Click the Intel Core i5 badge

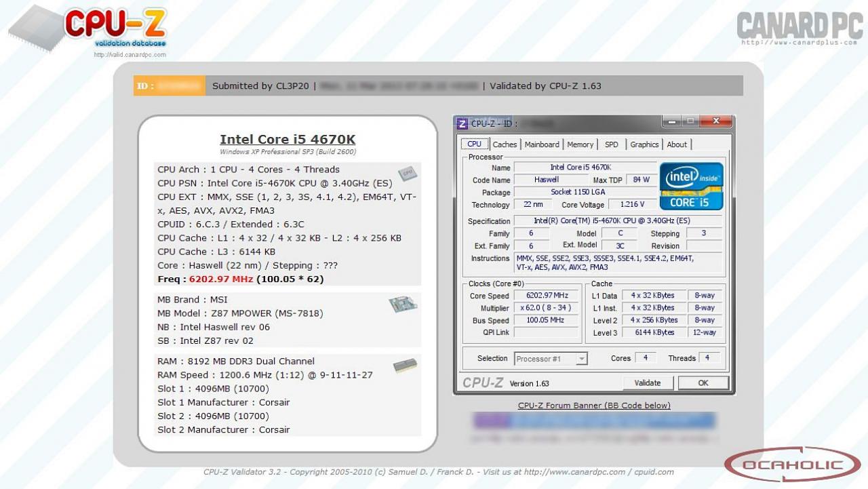click(691, 186)
